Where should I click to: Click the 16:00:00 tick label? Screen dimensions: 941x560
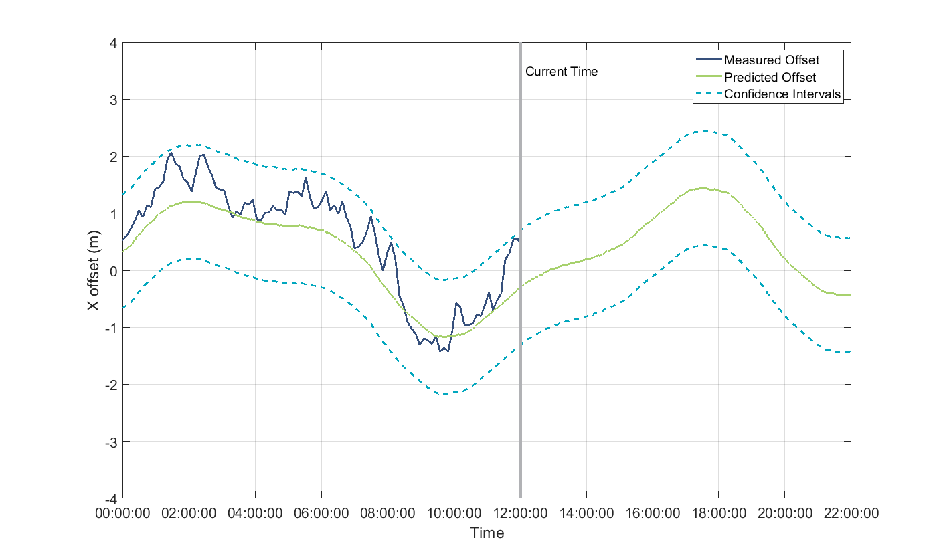652,512
